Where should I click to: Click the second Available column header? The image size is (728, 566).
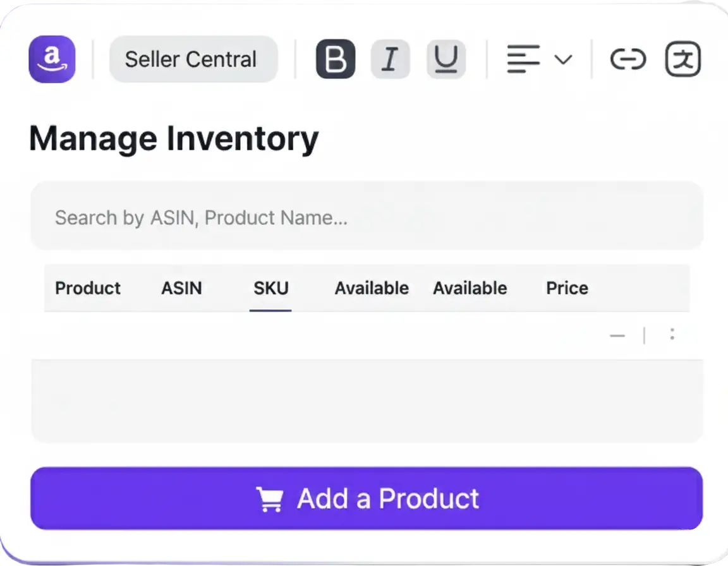[x=470, y=288]
